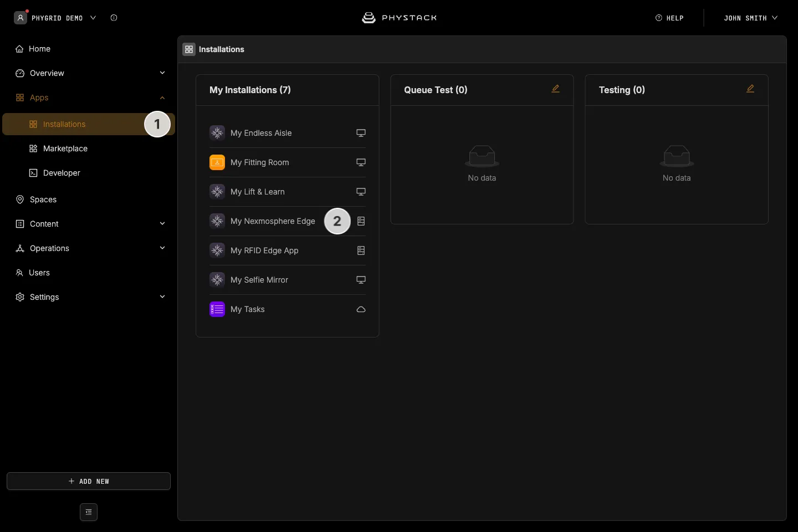
Task: Click the My Endless Aisle app icon
Action: (217, 133)
